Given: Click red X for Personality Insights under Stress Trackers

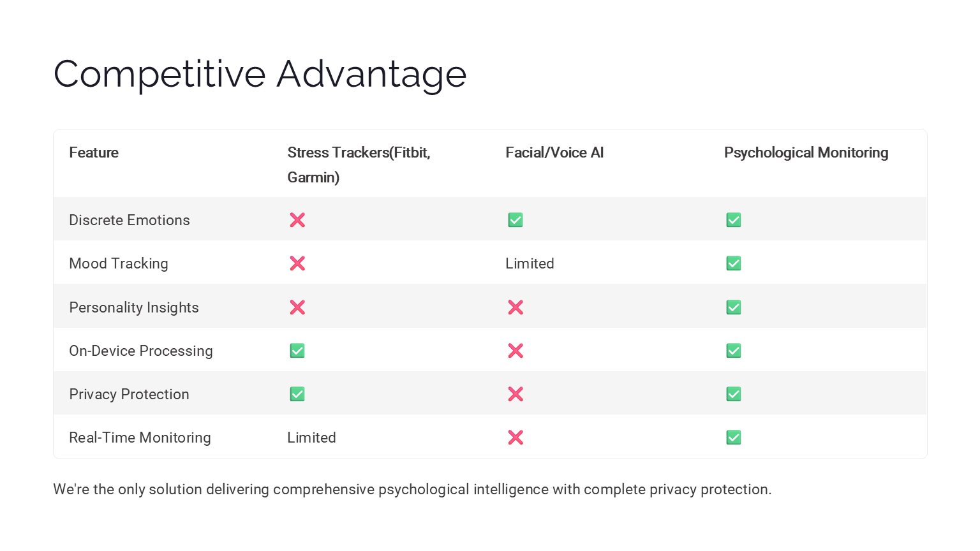Looking at the screenshot, I should (x=297, y=307).
